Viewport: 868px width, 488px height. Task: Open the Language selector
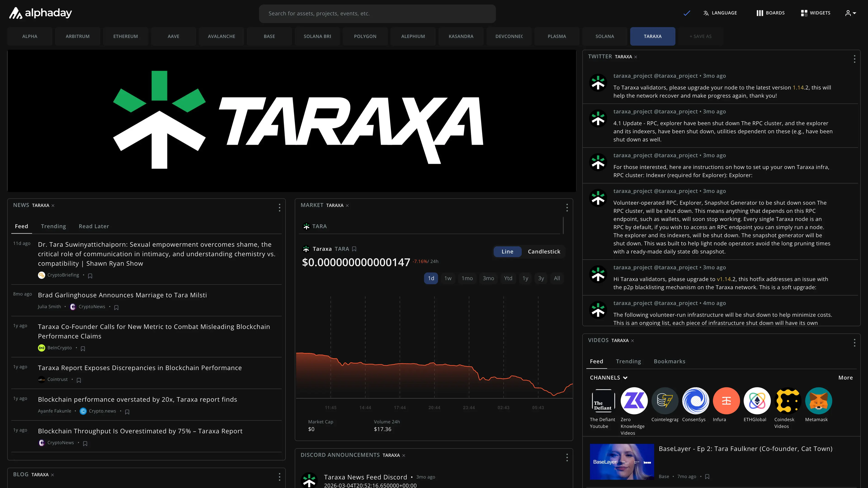point(720,13)
